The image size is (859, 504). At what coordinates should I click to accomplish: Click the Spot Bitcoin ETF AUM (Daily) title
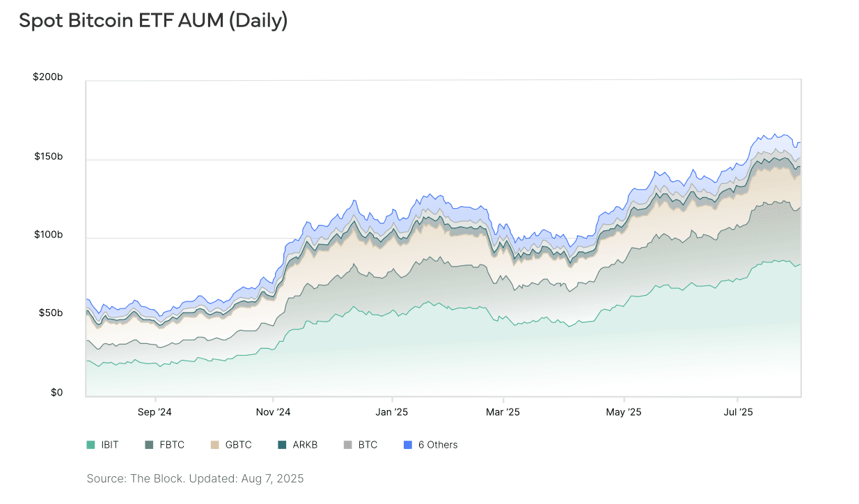[153, 21]
